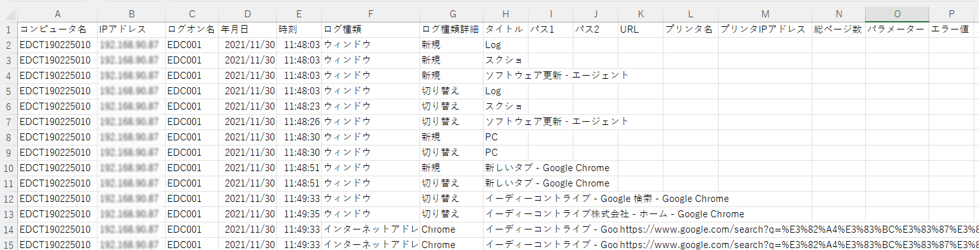Click the ログオン名 header cell
Image resolution: width=980 pixels, height=250 pixels.
[x=191, y=29]
